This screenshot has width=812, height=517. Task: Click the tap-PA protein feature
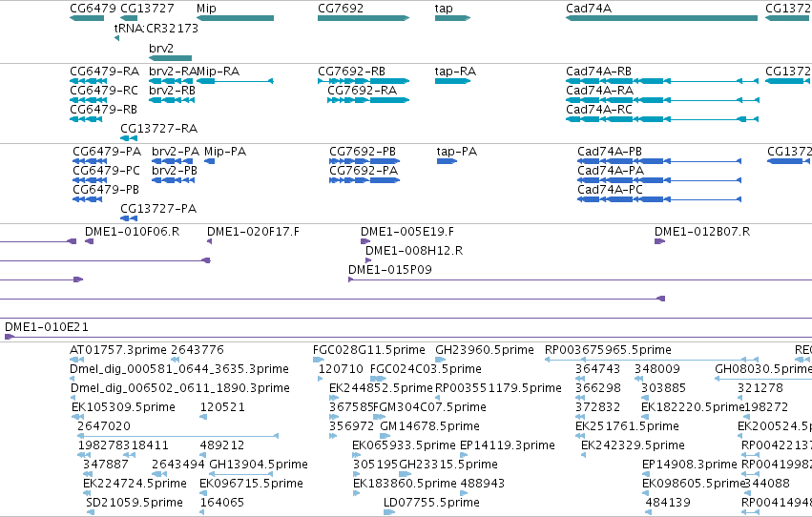click(447, 161)
